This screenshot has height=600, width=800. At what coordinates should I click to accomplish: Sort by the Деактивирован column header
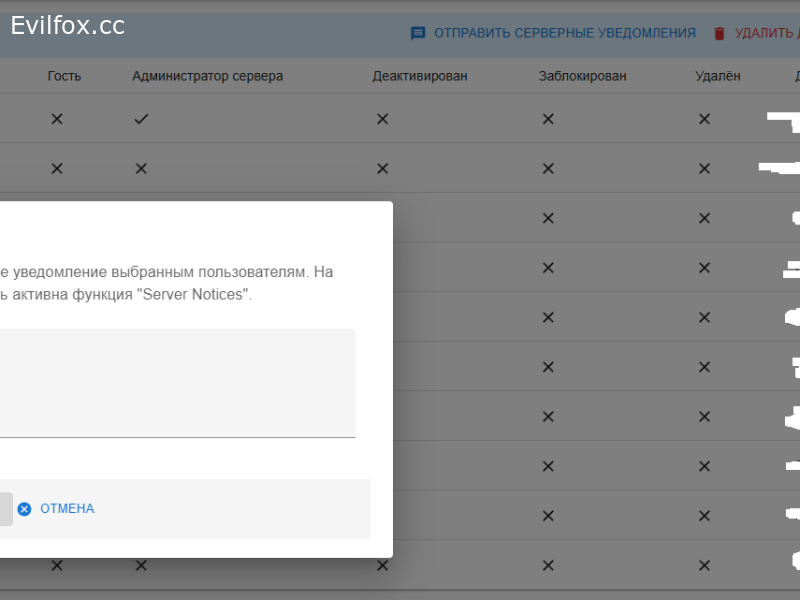[419, 76]
